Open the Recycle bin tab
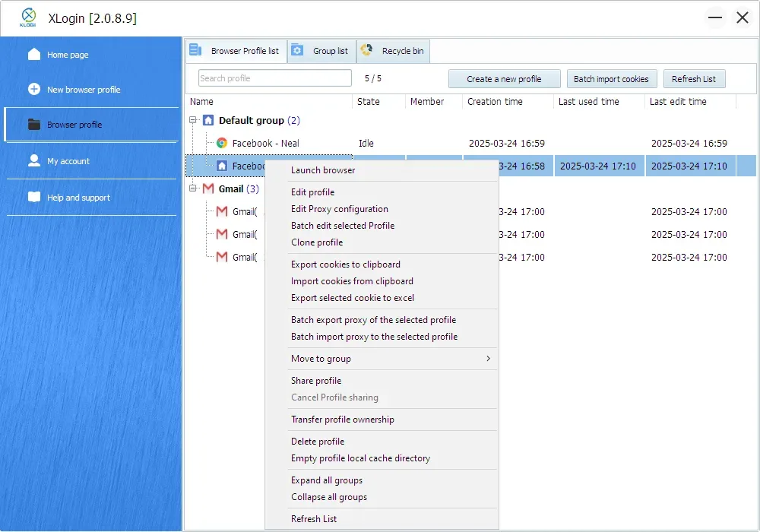This screenshot has height=532, width=760. coord(393,51)
